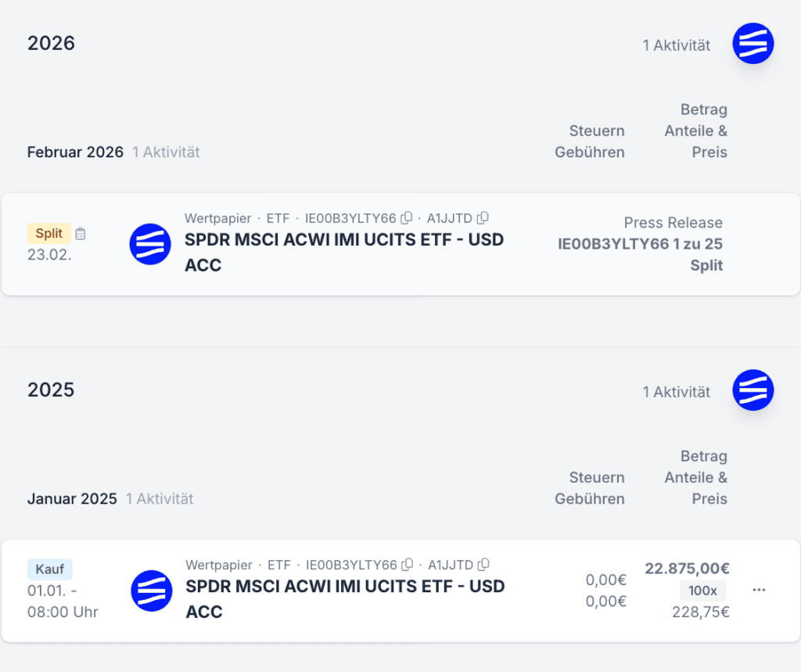Screen dimensions: 801x672
Task: Click the yellow Split badge
Action: [x=49, y=233]
